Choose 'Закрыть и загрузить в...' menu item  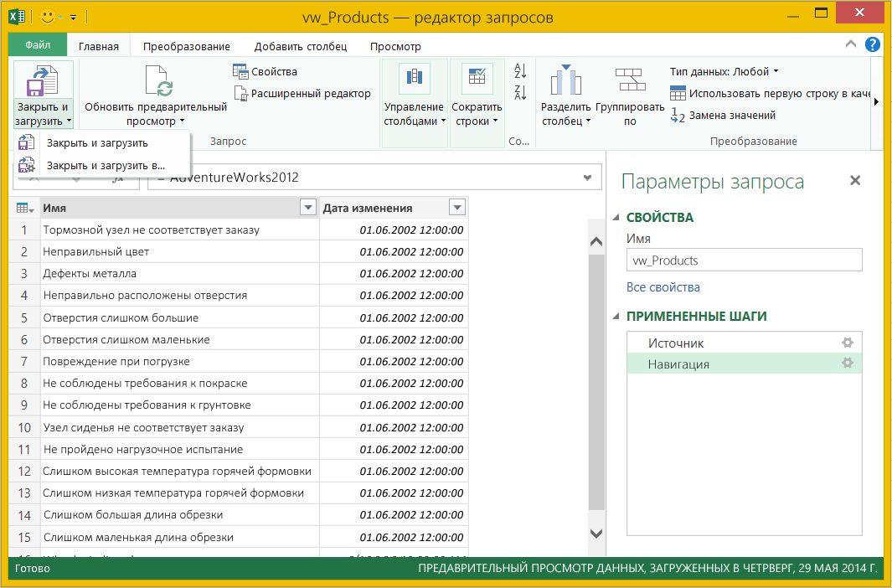[x=106, y=166]
